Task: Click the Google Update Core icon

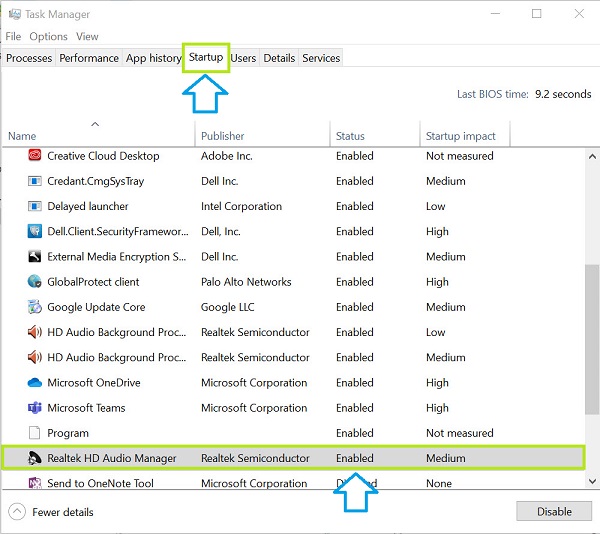Action: pos(35,307)
